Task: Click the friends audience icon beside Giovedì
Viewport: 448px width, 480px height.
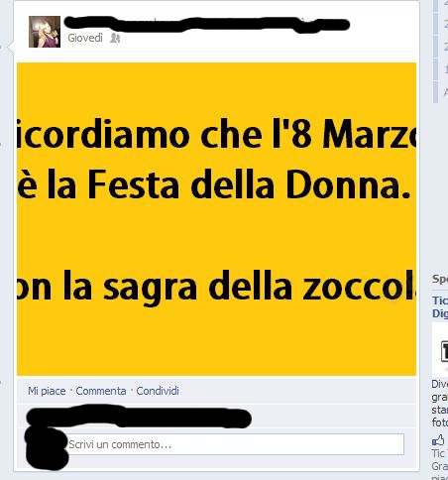Action: (115, 38)
